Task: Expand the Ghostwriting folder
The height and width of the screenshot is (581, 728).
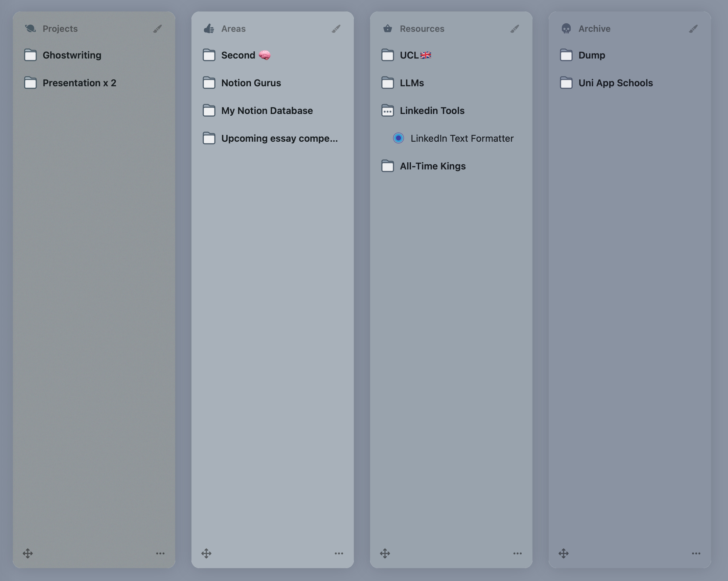Action: point(30,55)
